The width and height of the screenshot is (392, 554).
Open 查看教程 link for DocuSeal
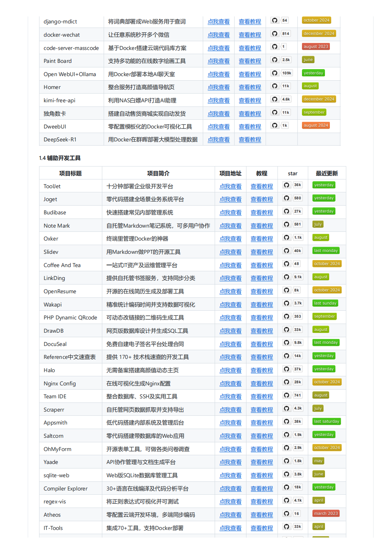tap(262, 344)
